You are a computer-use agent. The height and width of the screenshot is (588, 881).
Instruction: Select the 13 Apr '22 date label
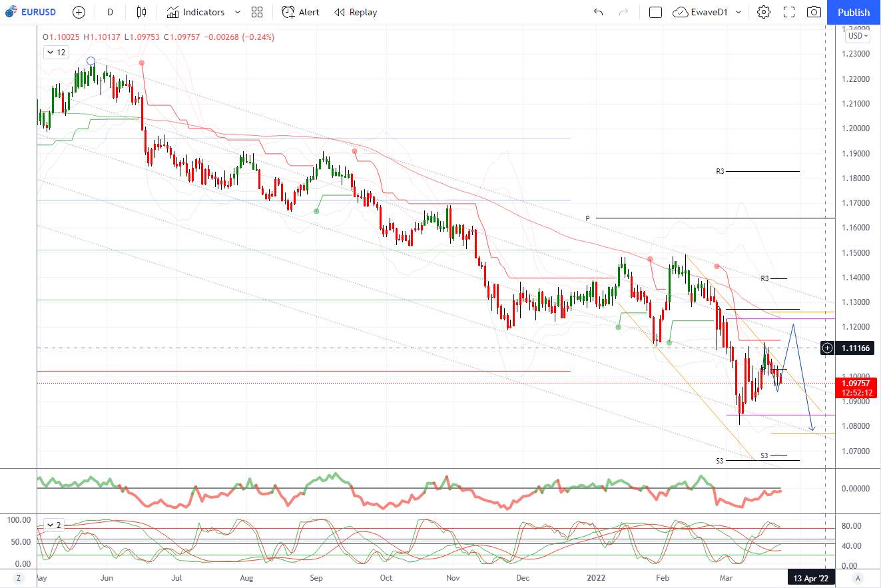pyautogui.click(x=811, y=578)
